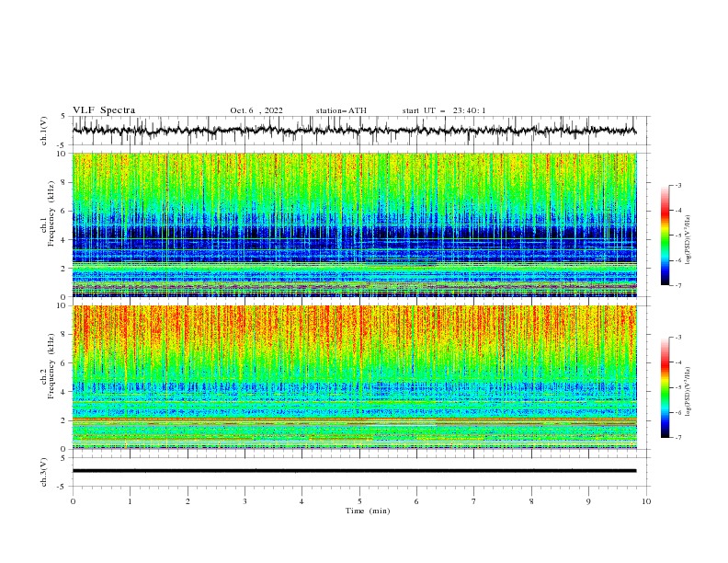Click the '-3' label on ch.1 colorbar

tap(677, 185)
